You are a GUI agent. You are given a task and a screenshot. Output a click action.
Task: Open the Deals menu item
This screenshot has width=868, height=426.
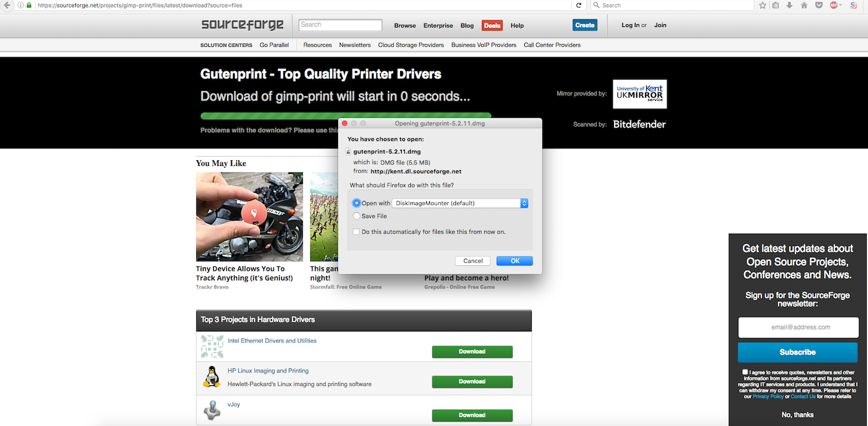coord(492,25)
